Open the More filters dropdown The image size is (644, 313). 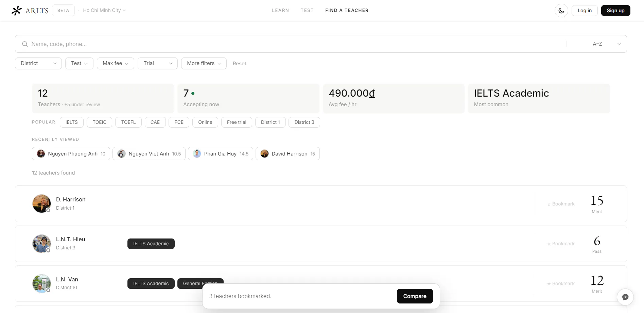pyautogui.click(x=204, y=63)
